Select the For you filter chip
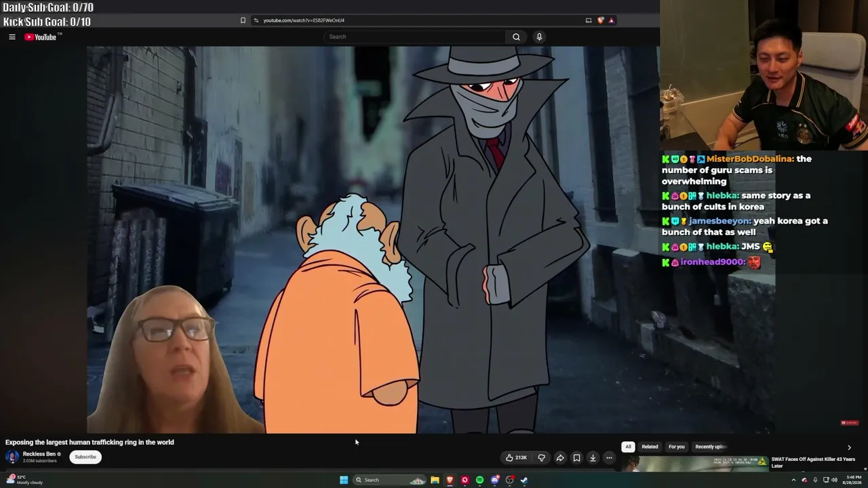868x488 pixels. pyautogui.click(x=677, y=447)
